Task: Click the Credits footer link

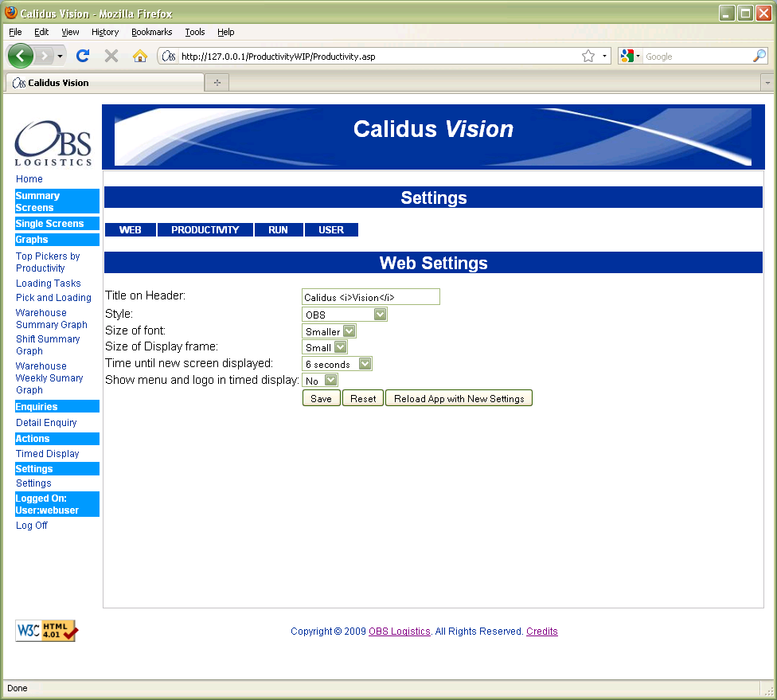Action: coord(541,631)
